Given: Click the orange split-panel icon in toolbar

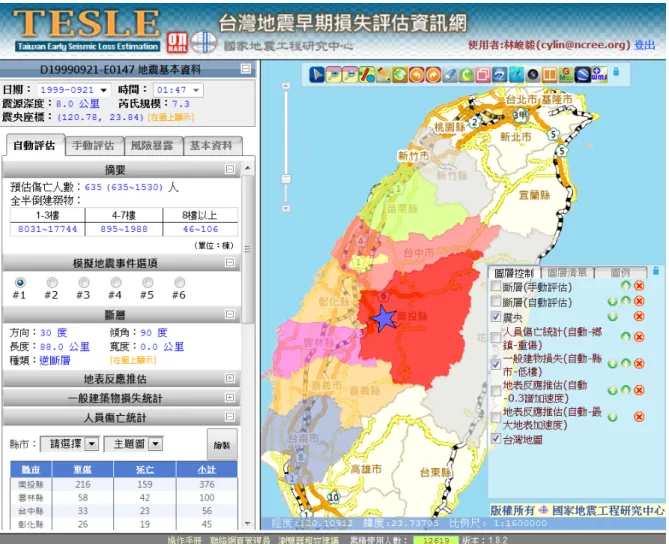Looking at the screenshot, I should coord(550,75).
